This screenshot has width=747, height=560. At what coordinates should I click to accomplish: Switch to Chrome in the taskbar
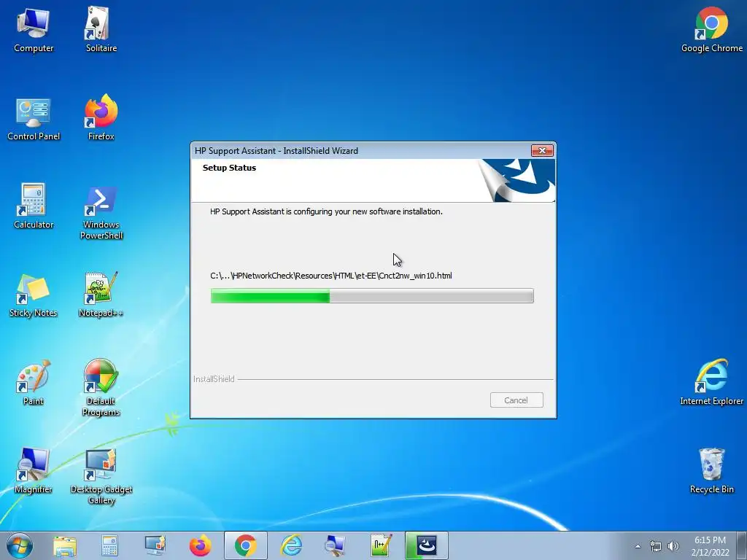tap(245, 545)
